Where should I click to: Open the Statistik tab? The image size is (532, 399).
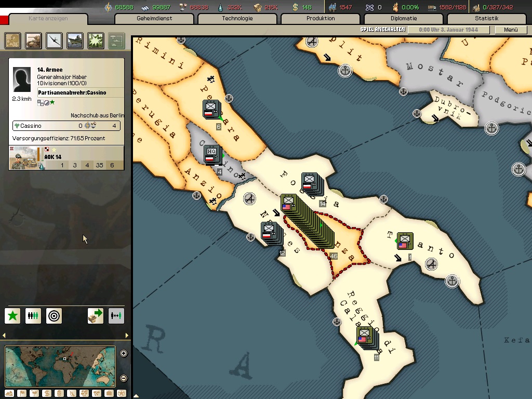coord(487,19)
